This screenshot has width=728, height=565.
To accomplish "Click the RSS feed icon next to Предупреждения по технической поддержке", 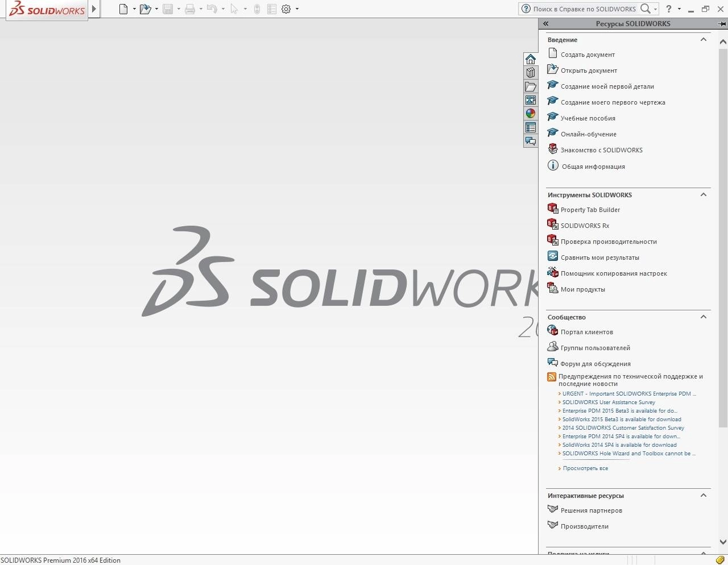I will pos(552,377).
